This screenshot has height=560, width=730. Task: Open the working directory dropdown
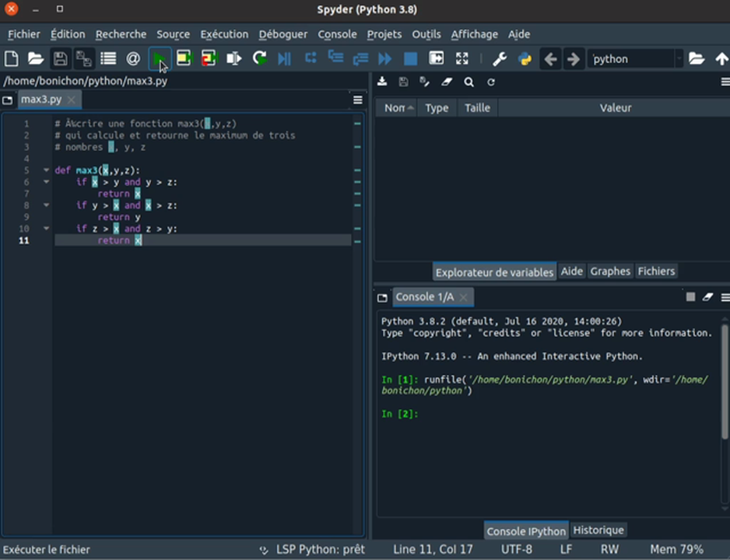click(679, 59)
